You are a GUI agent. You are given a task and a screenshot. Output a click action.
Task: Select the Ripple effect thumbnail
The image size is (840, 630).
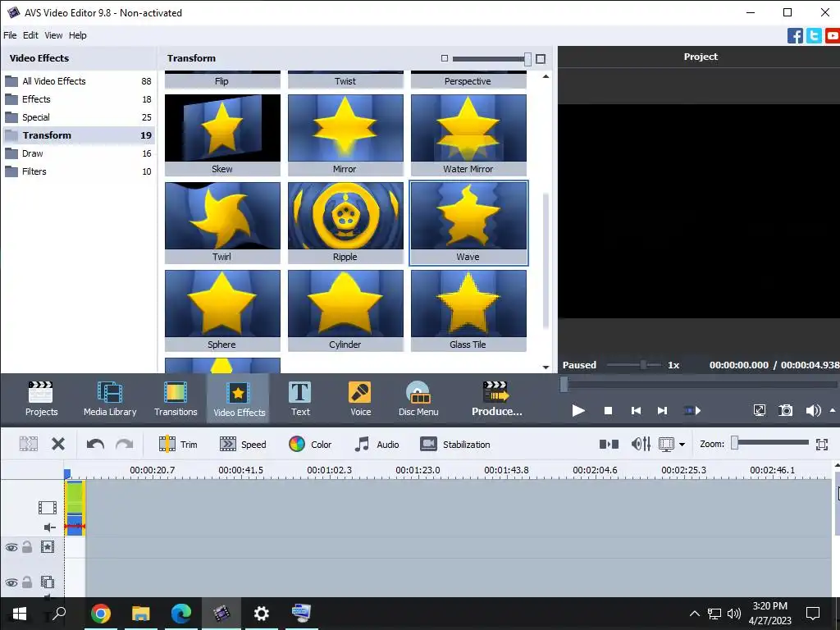[x=345, y=222]
